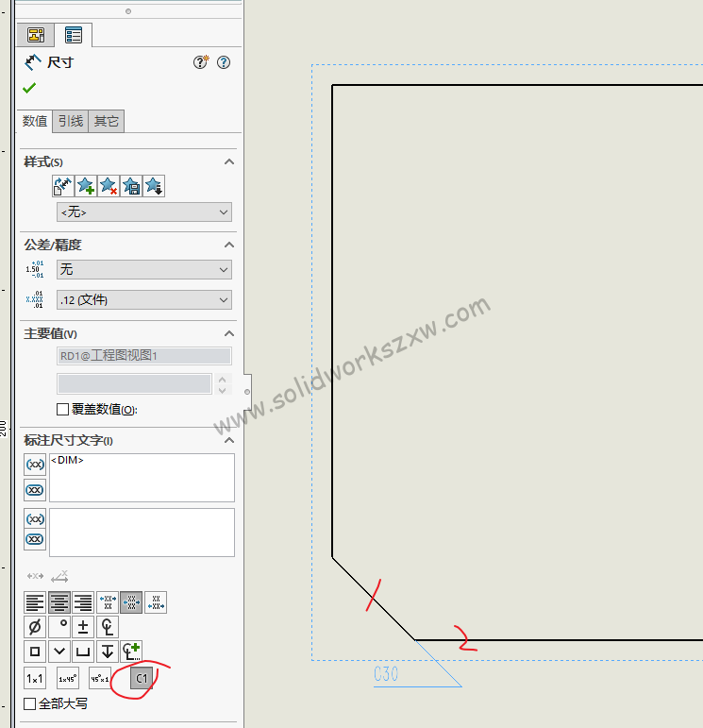Screen dimensions: 703x728
Task: Enable the 覆盖数值 checkbox
Action: tap(62, 409)
